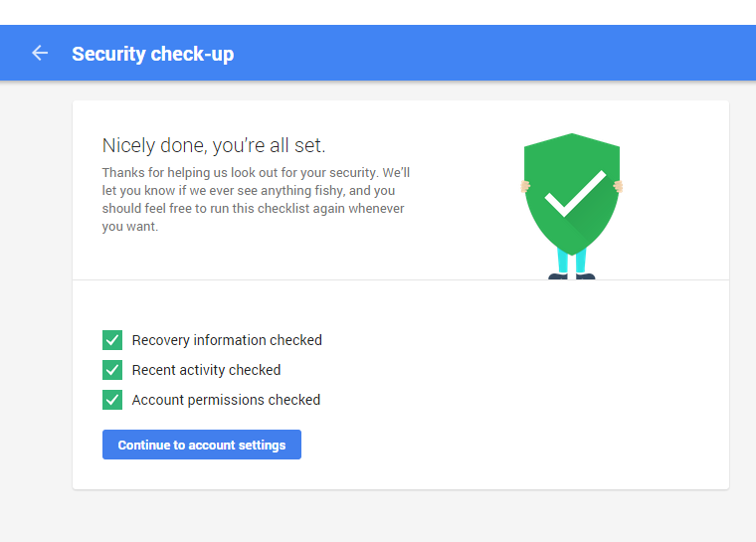This screenshot has height=542, width=756.
Task: Click the left hand gripping the shield
Action: tap(525, 186)
